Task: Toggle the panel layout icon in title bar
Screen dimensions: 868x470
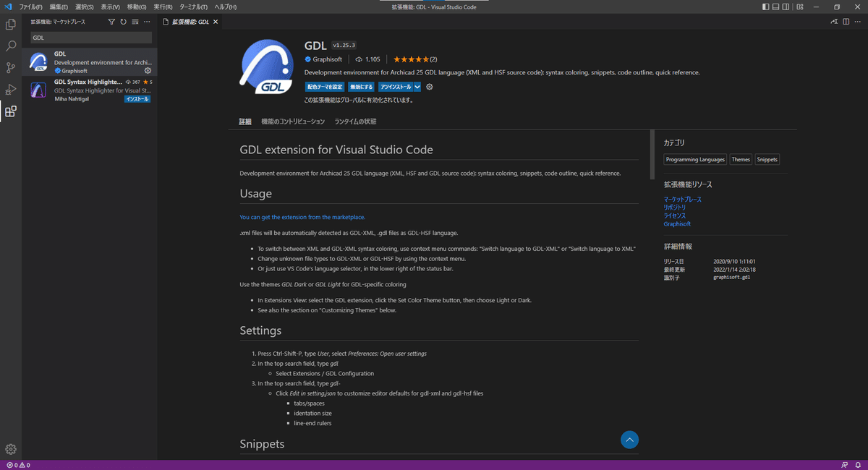Action: click(776, 7)
